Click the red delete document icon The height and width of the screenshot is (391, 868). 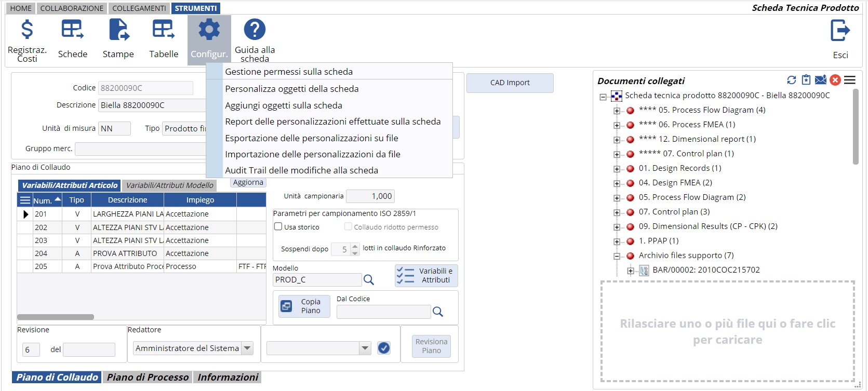[835, 80]
